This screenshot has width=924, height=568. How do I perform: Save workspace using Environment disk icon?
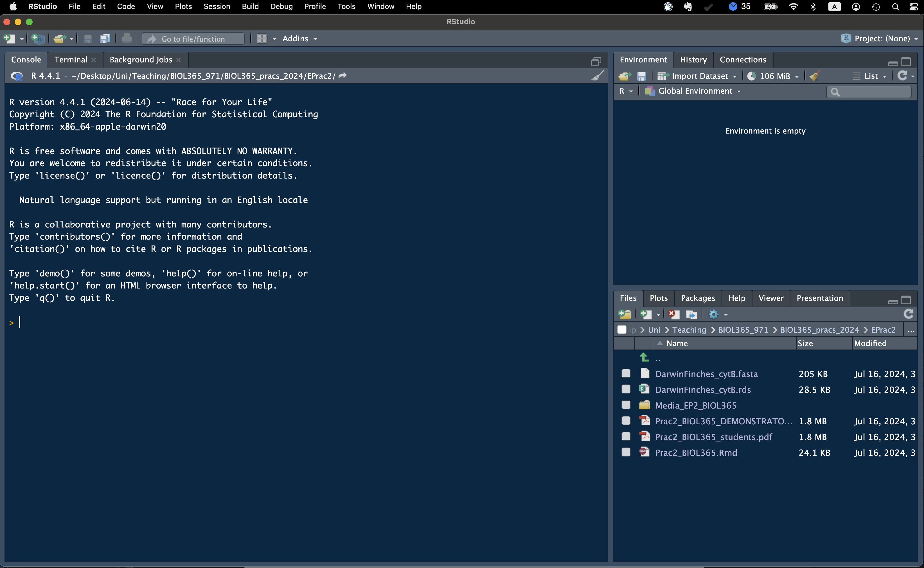pyautogui.click(x=641, y=76)
